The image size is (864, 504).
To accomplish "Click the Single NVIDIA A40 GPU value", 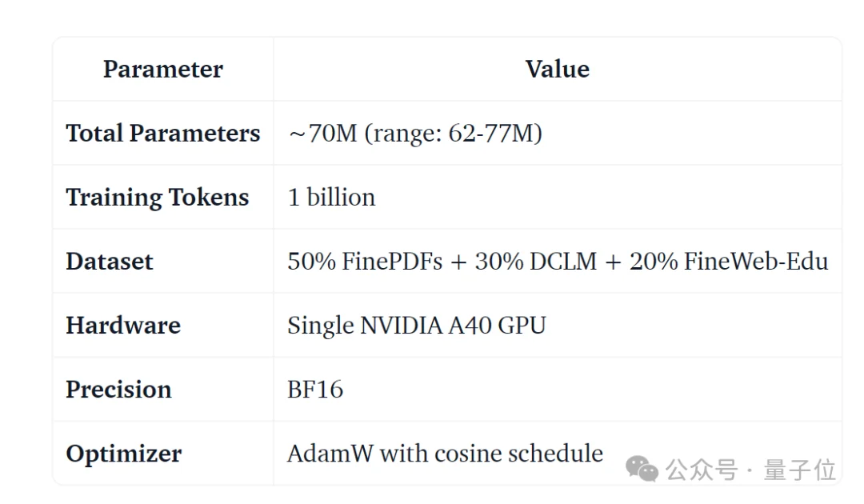I will 417,326.
